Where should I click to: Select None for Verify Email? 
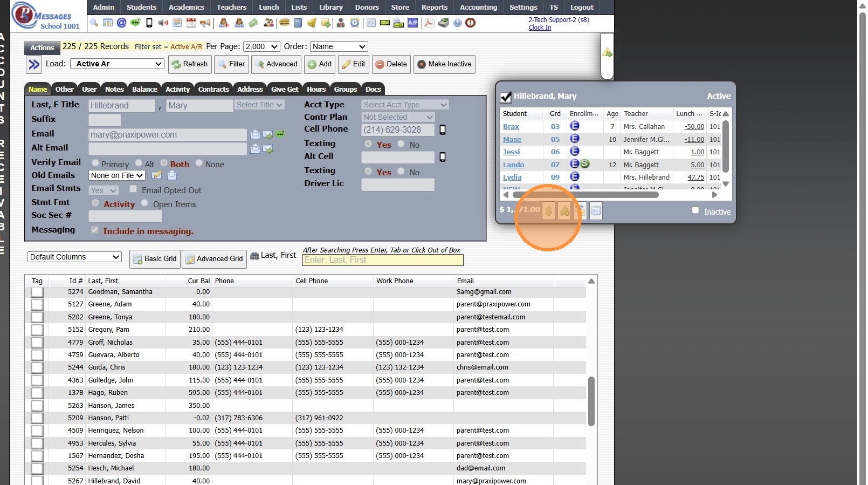click(199, 163)
